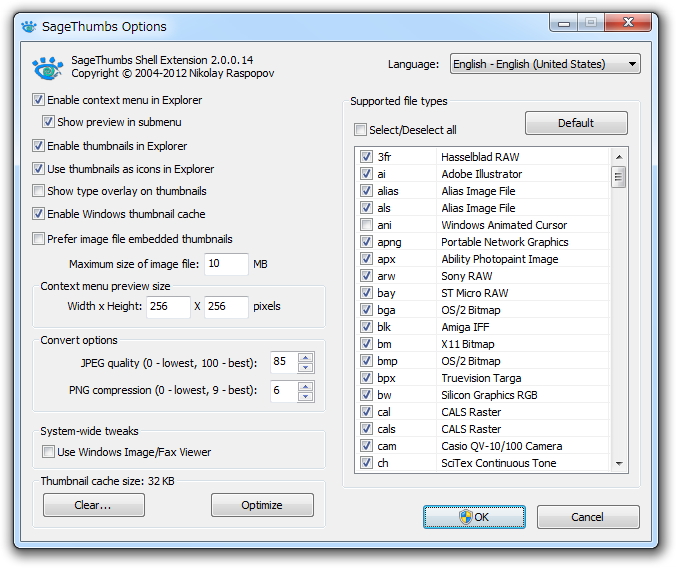The width and height of the screenshot is (676, 568).
Task: Minimize the SageThumbs Options window
Action: point(564,23)
